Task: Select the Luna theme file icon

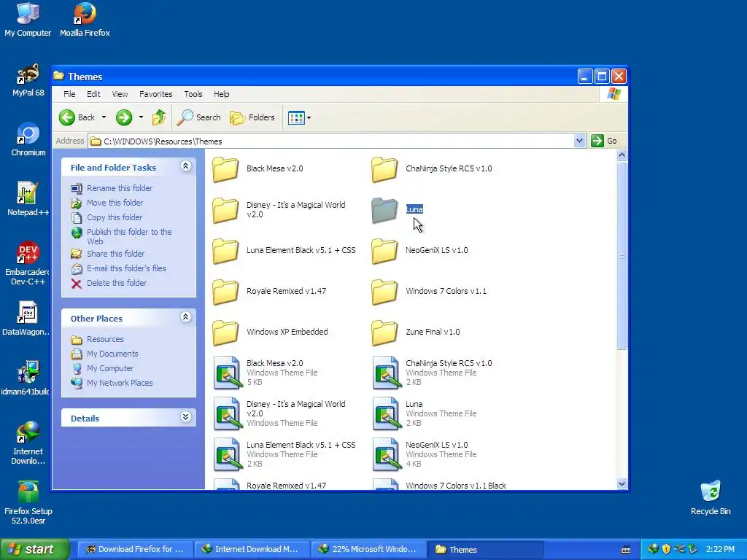Action: 387,413
